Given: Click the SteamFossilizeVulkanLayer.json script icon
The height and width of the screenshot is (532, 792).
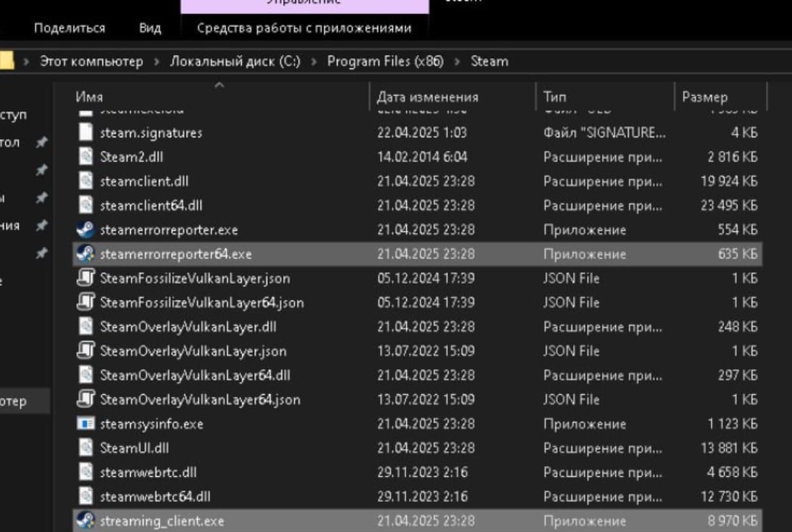Looking at the screenshot, I should 85,278.
